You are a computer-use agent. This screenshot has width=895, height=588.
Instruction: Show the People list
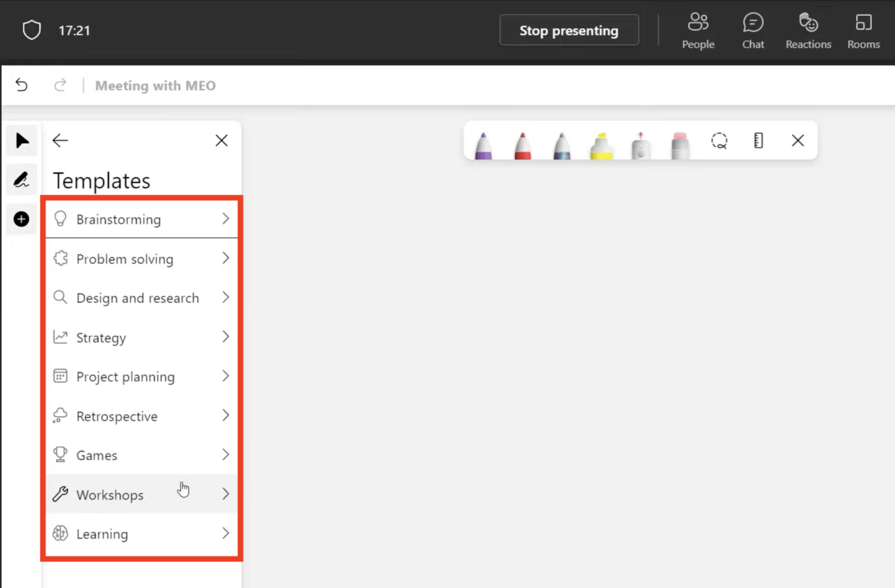(x=698, y=30)
